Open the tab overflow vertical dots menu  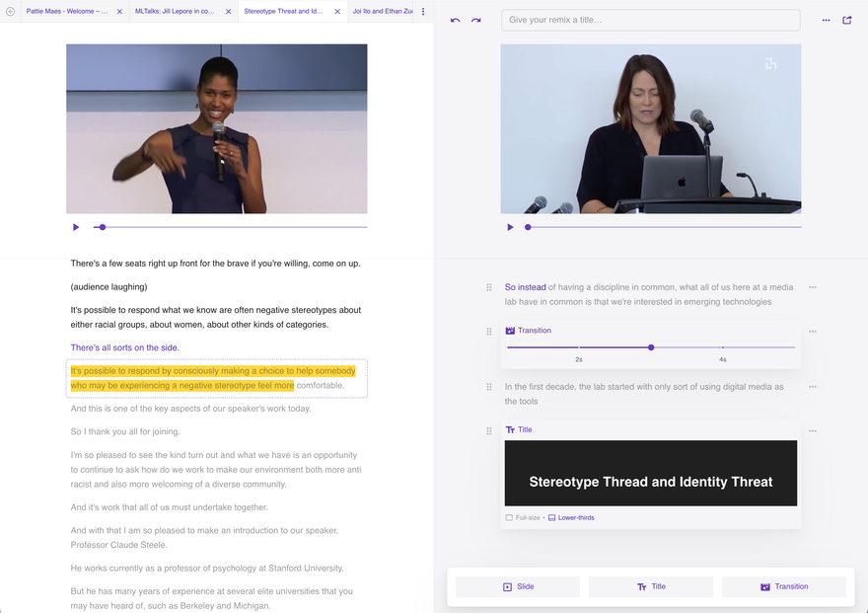pyautogui.click(x=423, y=12)
